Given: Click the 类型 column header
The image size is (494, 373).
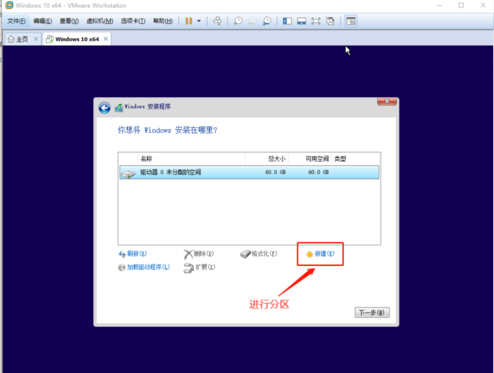Looking at the screenshot, I should point(356,159).
